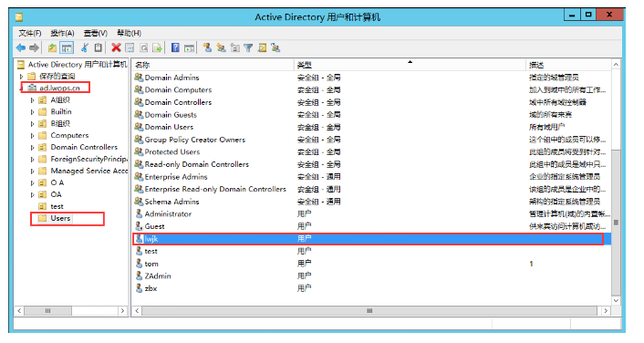Select the Domain Users group row
The width and height of the screenshot is (644, 343).
tap(371, 127)
